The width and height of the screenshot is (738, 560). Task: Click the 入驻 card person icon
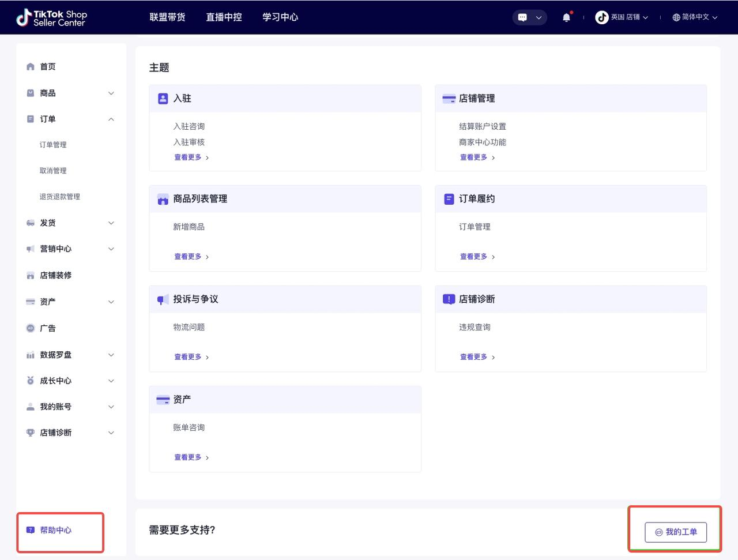(163, 99)
